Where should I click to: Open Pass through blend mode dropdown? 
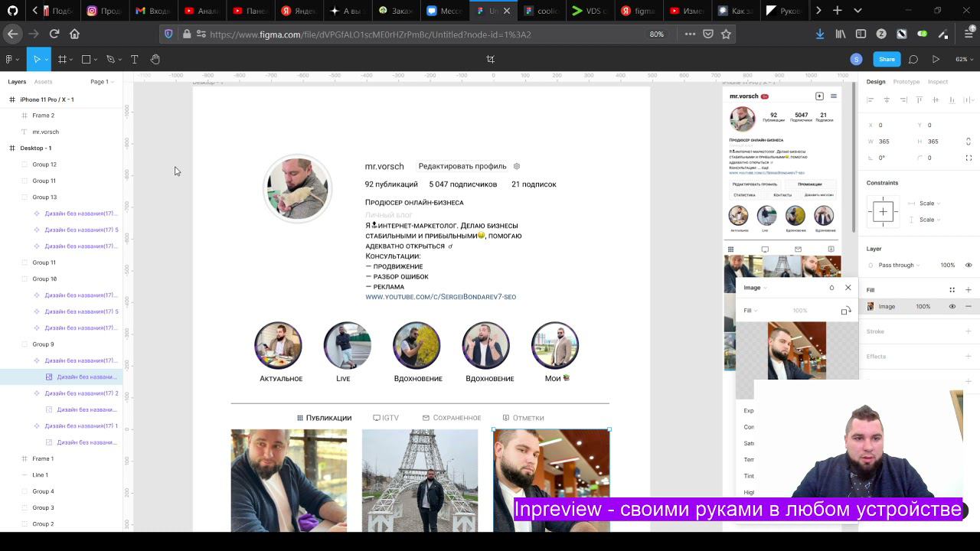pos(899,265)
